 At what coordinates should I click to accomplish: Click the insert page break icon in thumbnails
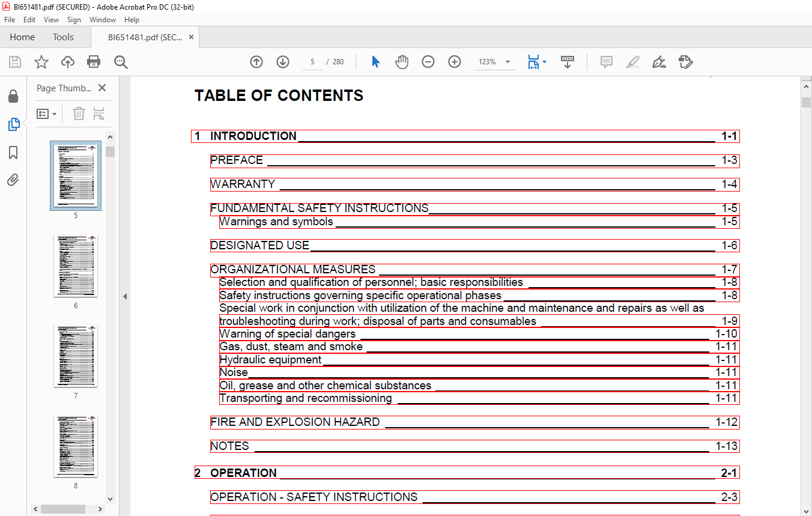click(x=99, y=114)
